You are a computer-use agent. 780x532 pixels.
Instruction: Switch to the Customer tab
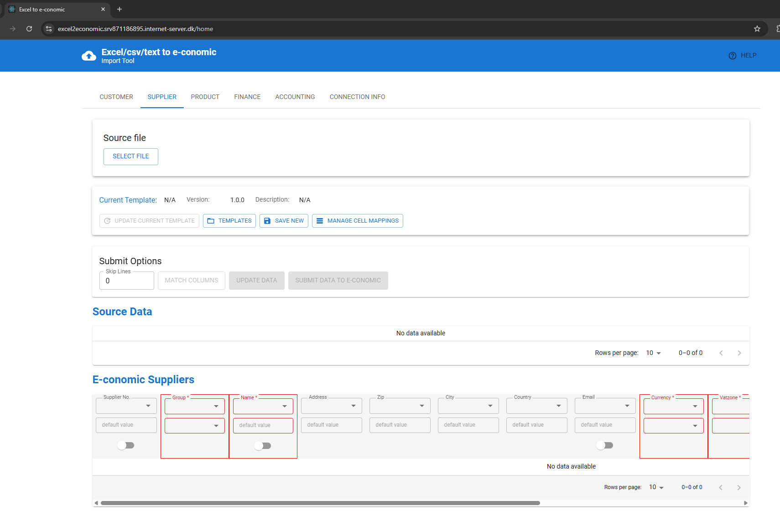coord(116,97)
